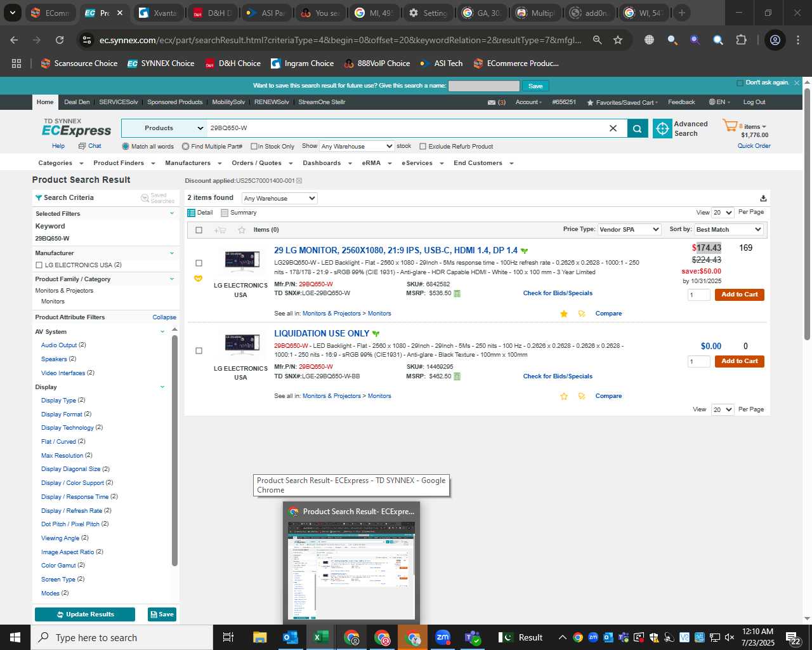The height and width of the screenshot is (650, 812).
Task: Open Advanced Search target icon
Action: pyautogui.click(x=662, y=128)
